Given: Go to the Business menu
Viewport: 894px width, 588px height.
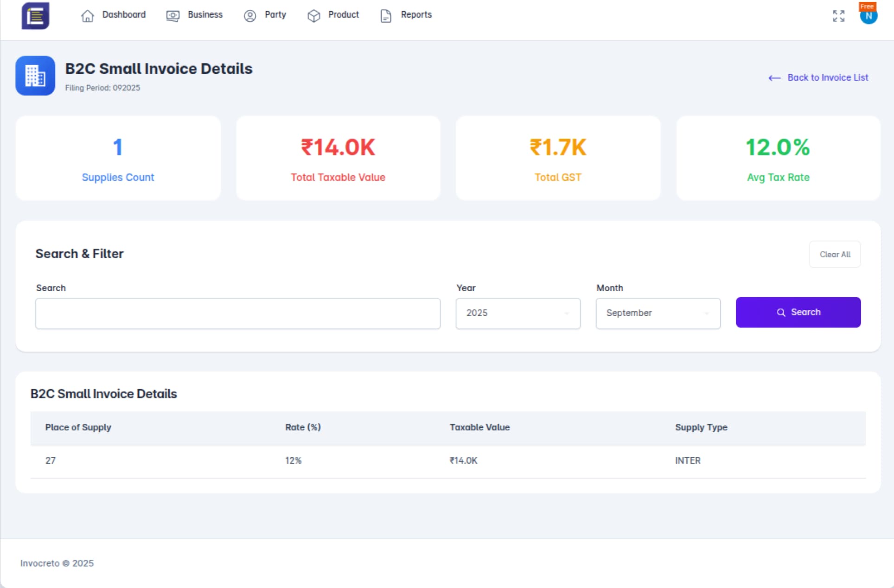Looking at the screenshot, I should 205,15.
